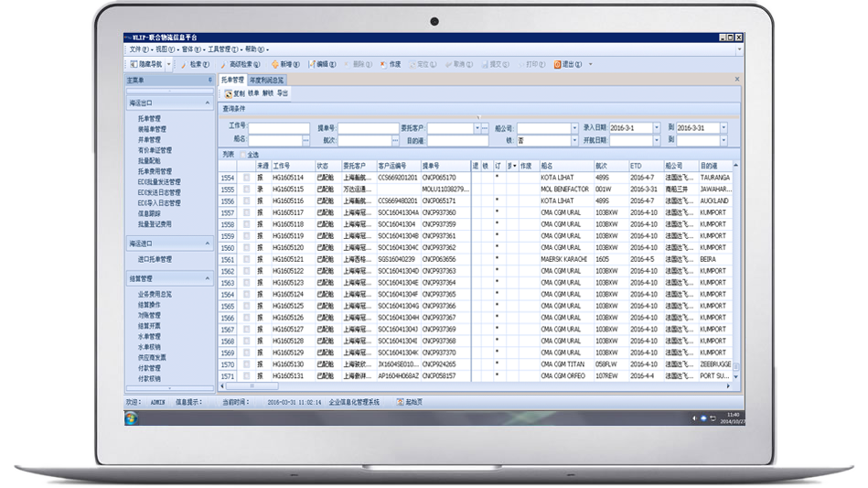This screenshot has width=868, height=488.
Task: Check the checkbox for row 1554
Action: click(246, 178)
